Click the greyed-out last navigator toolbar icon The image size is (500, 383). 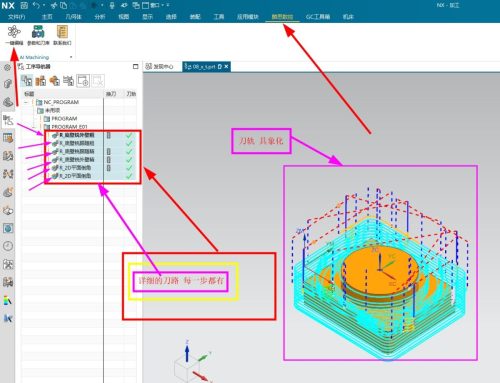click(98, 81)
